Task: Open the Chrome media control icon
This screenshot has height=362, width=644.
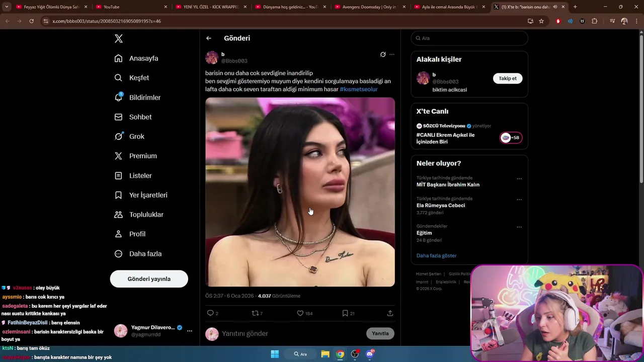Action: (x=612, y=21)
